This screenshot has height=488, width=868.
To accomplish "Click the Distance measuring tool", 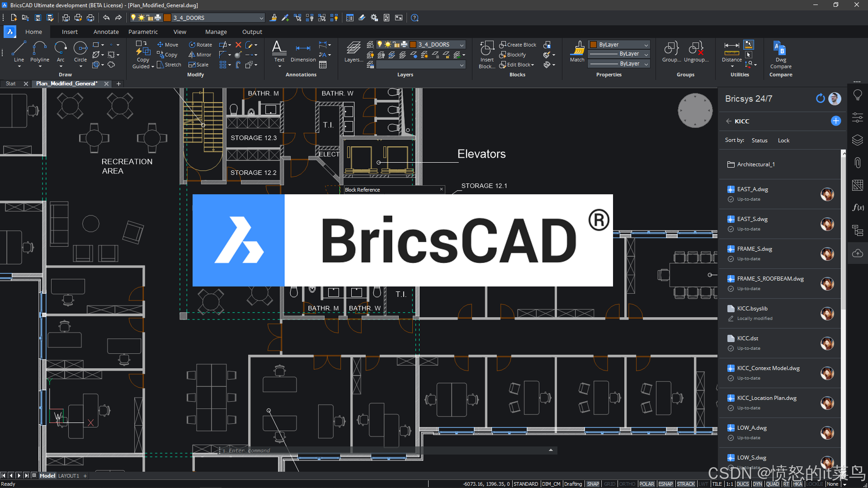I will 731,50.
